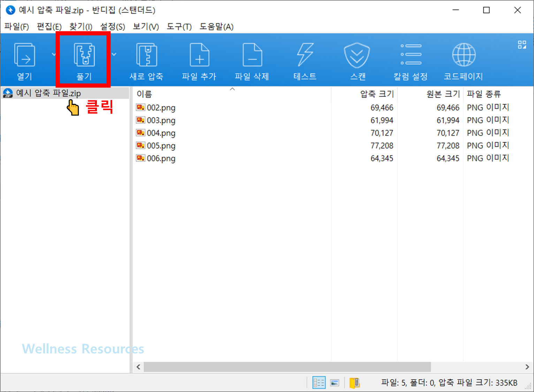Viewport: 534px width, 392px height.
Task: Click original size 61,994 of 003.png
Action: tap(448, 120)
